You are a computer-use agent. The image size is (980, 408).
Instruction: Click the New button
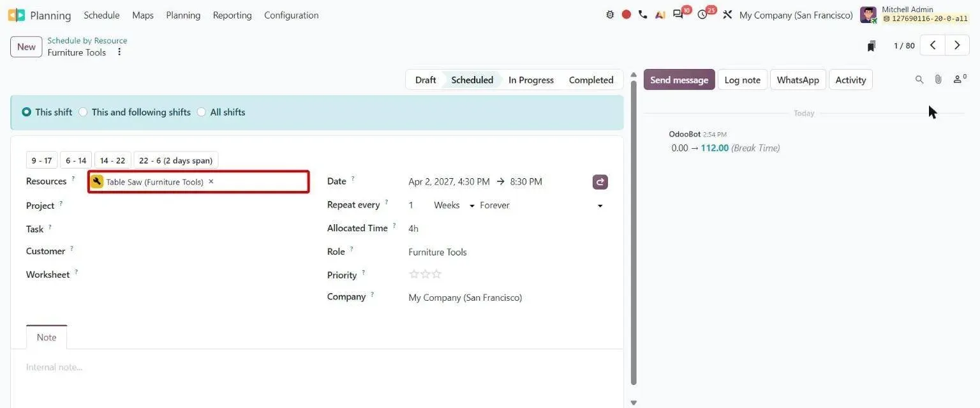[x=26, y=47]
